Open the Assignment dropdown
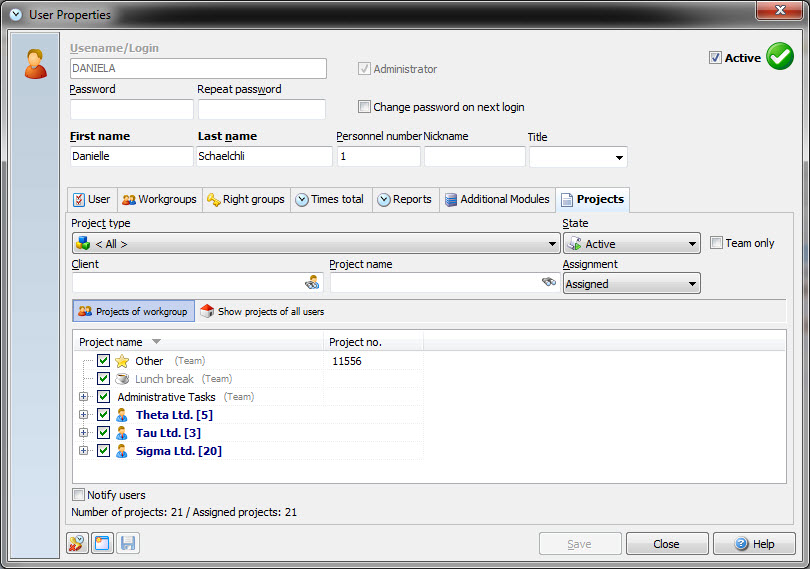This screenshot has width=810, height=569. tap(692, 284)
